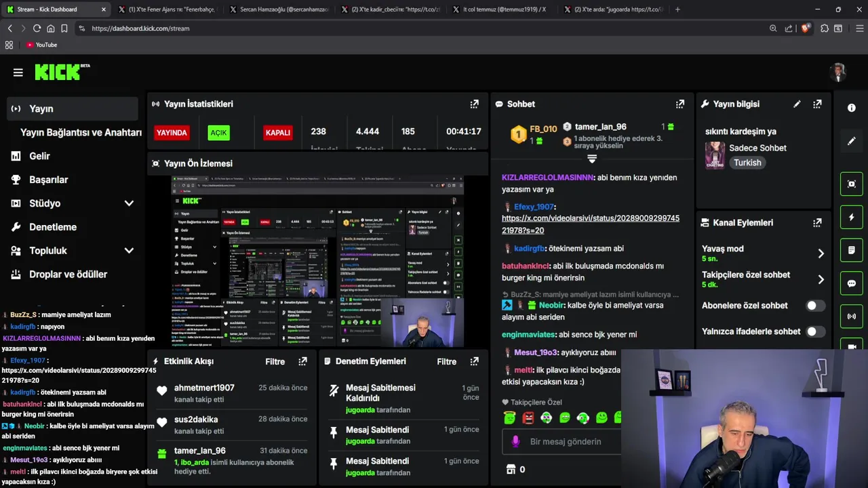Toggle Abonelere özel sohbet switch

click(x=816, y=306)
